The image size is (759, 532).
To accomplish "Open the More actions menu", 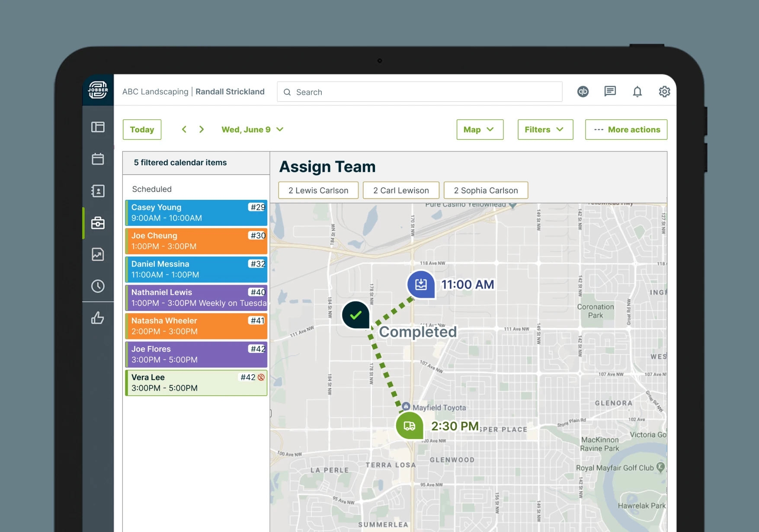I will tap(626, 130).
